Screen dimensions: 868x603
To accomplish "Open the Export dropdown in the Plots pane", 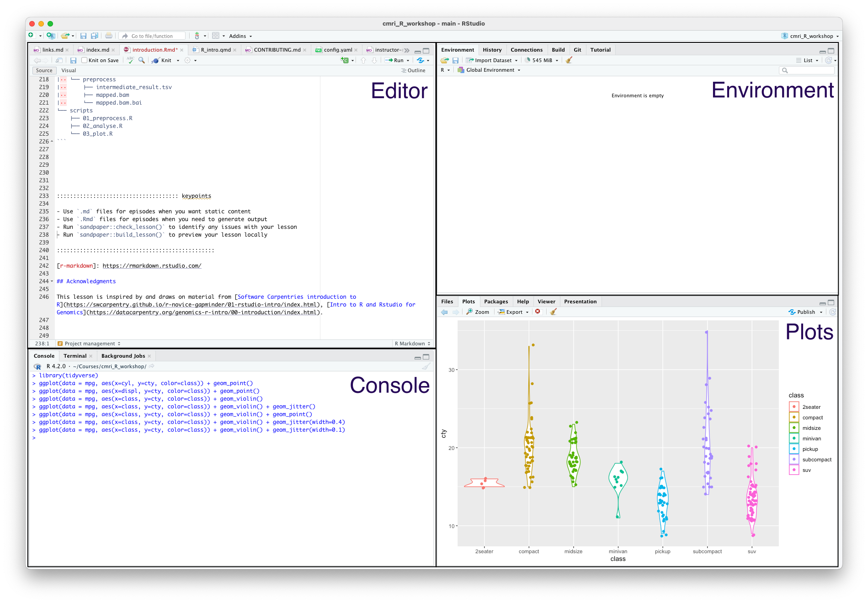I will click(513, 312).
